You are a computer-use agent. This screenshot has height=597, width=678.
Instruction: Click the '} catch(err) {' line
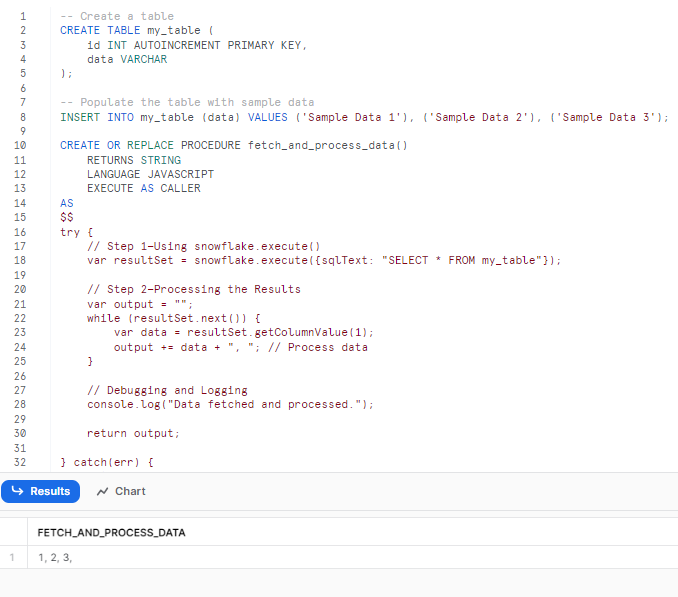pyautogui.click(x=107, y=462)
